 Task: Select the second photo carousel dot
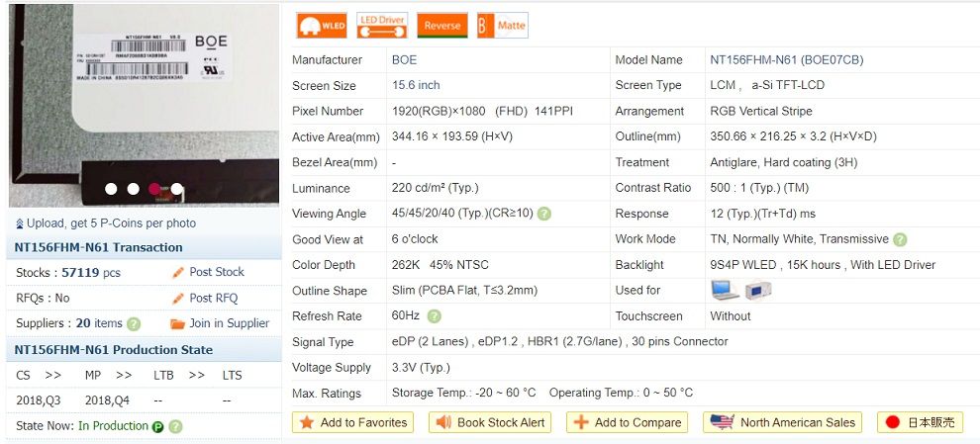[133, 189]
